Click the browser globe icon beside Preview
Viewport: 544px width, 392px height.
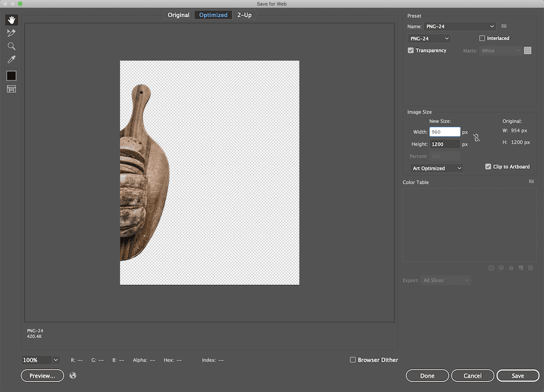pyautogui.click(x=73, y=375)
